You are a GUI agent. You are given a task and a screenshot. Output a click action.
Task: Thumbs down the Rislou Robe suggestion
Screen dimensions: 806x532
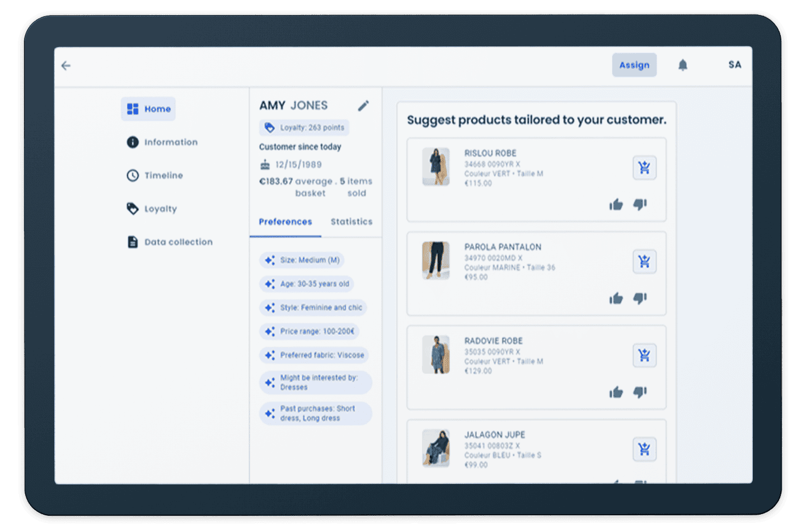point(640,205)
